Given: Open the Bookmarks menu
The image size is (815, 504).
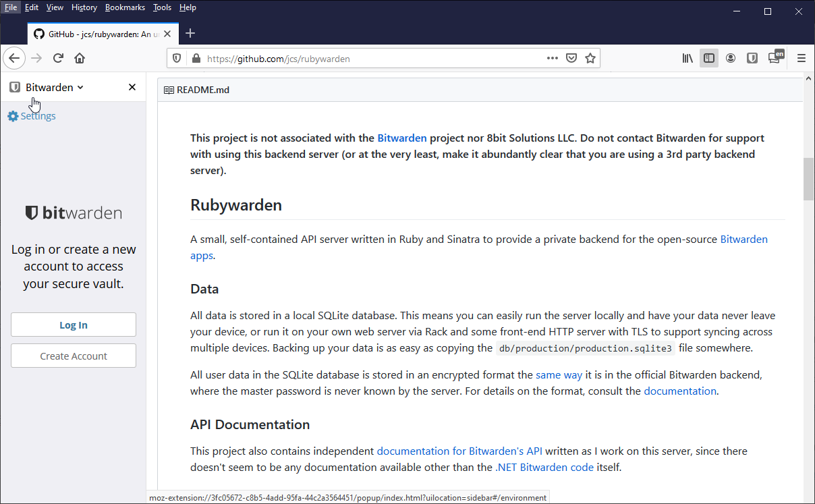Looking at the screenshot, I should click(125, 7).
